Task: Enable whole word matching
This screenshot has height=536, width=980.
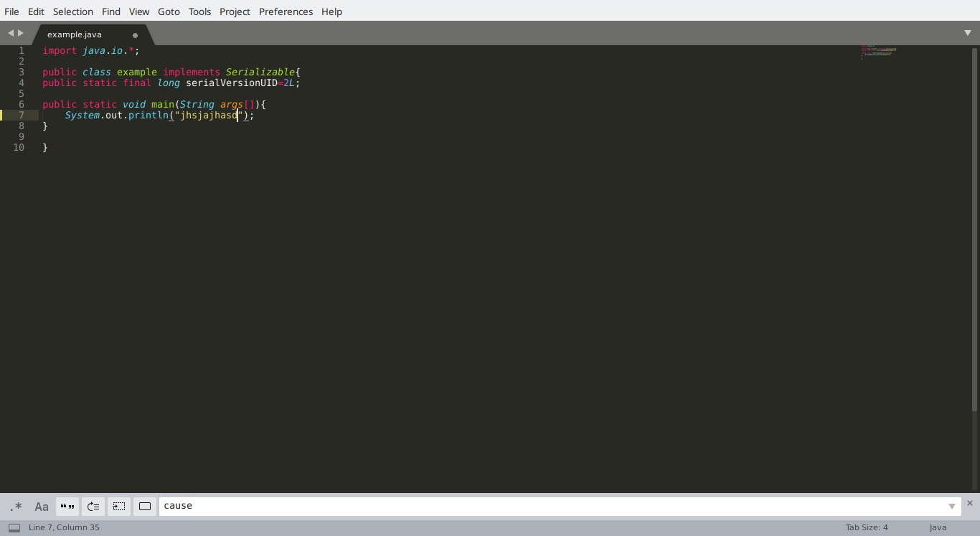Action: pyautogui.click(x=67, y=507)
